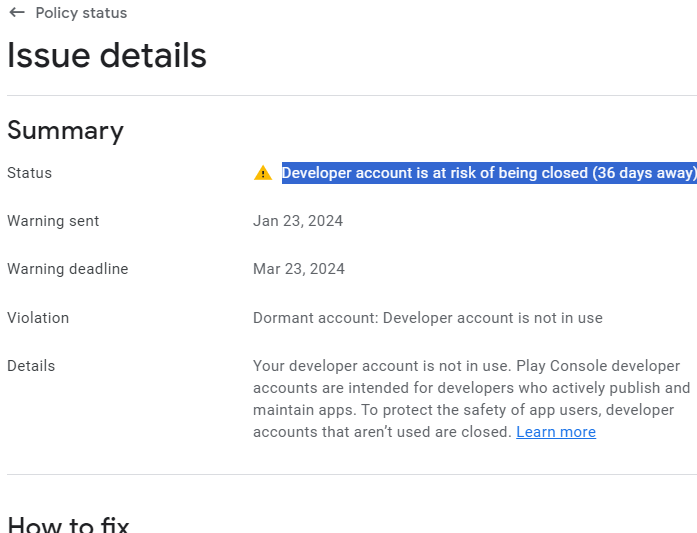Screen dimensions: 697x533
Task: Click the Warning sent label
Action: [x=53, y=220]
